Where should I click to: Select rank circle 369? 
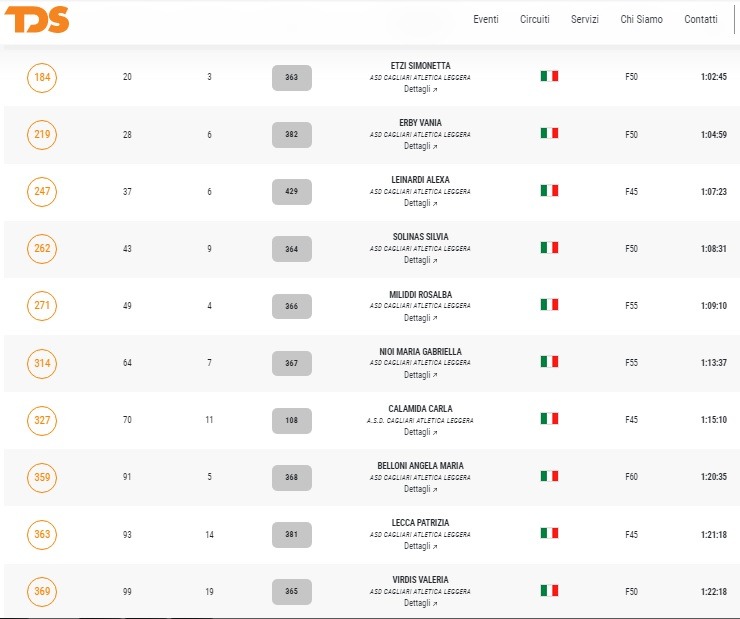(42, 592)
